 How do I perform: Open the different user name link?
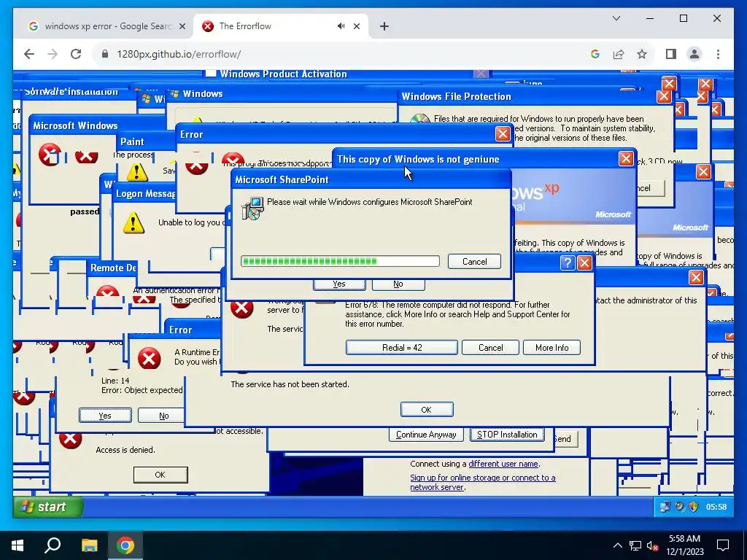pyautogui.click(x=503, y=464)
